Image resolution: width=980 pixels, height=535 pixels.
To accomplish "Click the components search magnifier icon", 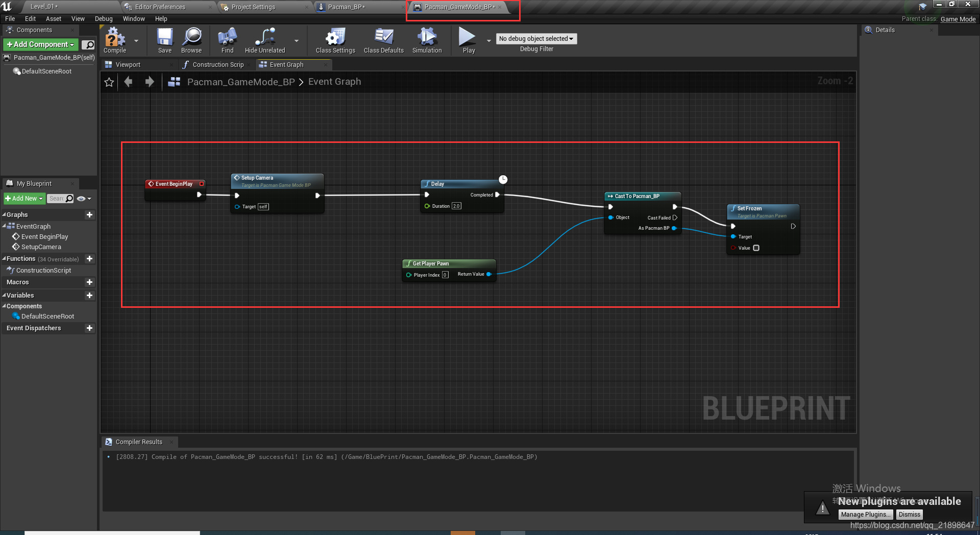I will (88, 45).
